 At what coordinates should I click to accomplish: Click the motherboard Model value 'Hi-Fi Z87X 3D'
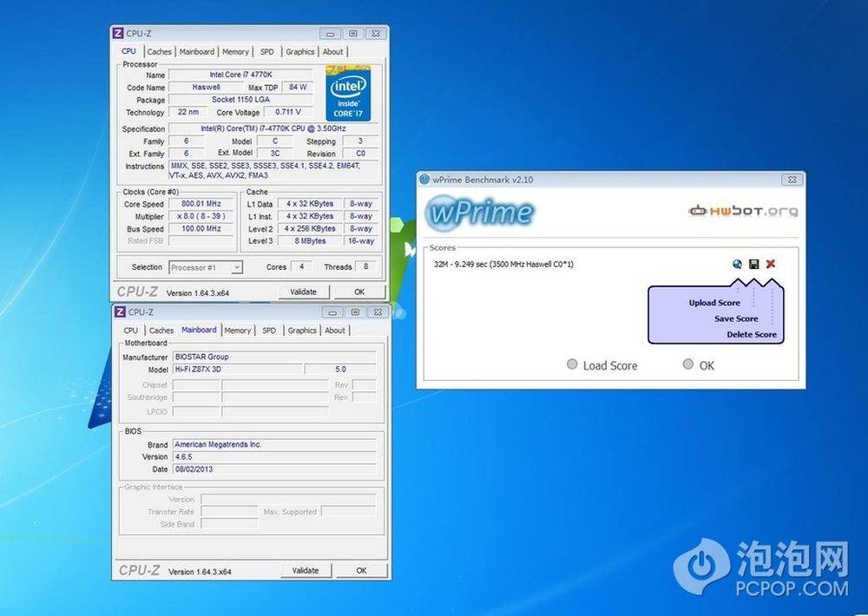tap(238, 369)
